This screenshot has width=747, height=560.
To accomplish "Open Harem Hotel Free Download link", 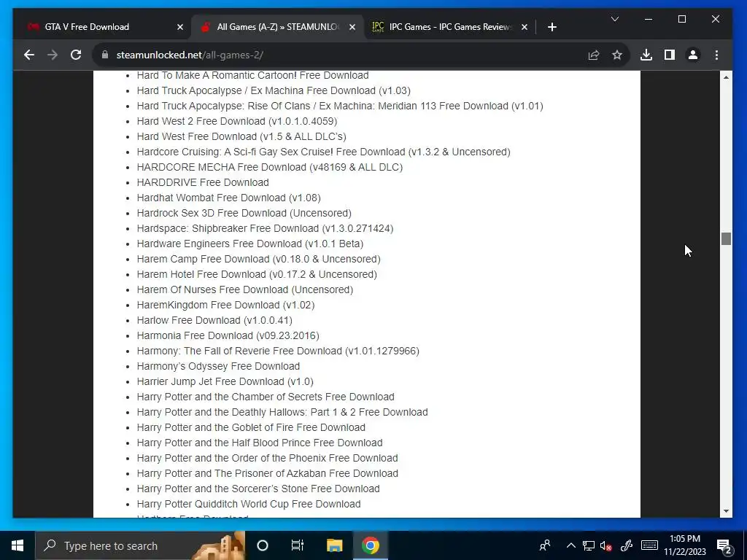I will pos(257,274).
